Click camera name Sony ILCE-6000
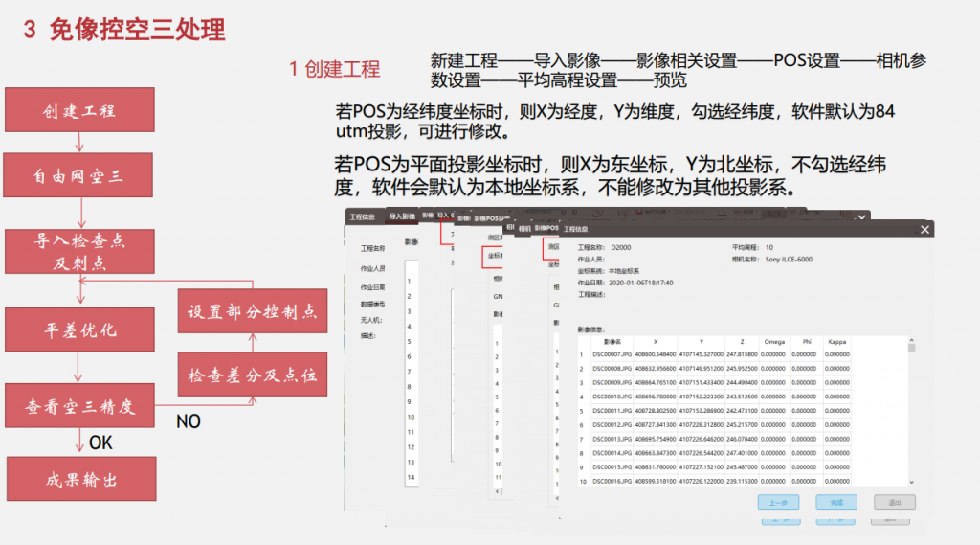The height and width of the screenshot is (545, 980). tap(789, 259)
